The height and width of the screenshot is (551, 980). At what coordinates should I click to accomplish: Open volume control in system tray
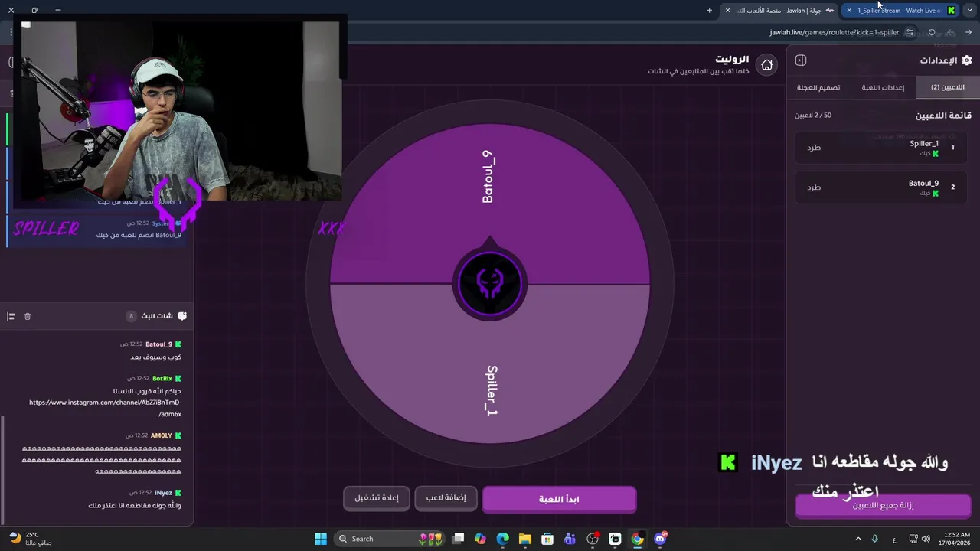[926, 539]
